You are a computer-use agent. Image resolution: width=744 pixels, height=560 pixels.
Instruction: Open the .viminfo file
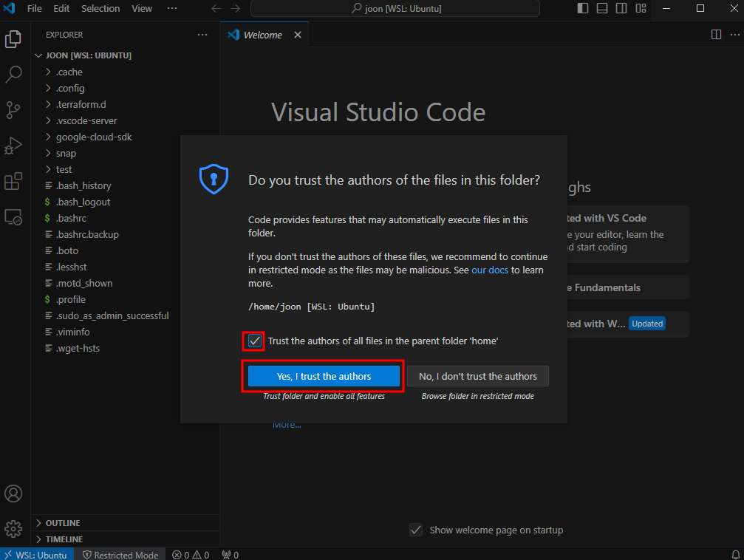pos(126,332)
